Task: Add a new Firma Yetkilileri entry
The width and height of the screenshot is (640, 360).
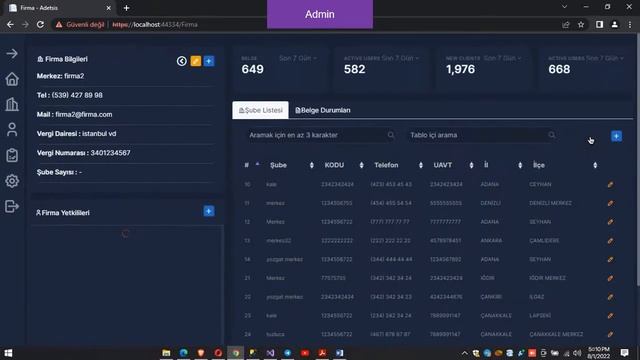Action: pyautogui.click(x=209, y=211)
